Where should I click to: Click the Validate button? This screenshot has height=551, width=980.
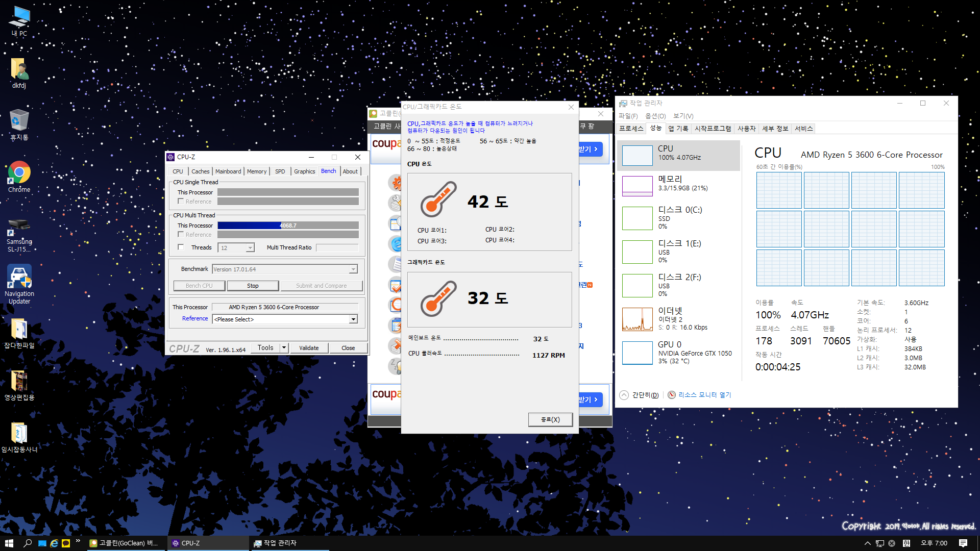[309, 348]
